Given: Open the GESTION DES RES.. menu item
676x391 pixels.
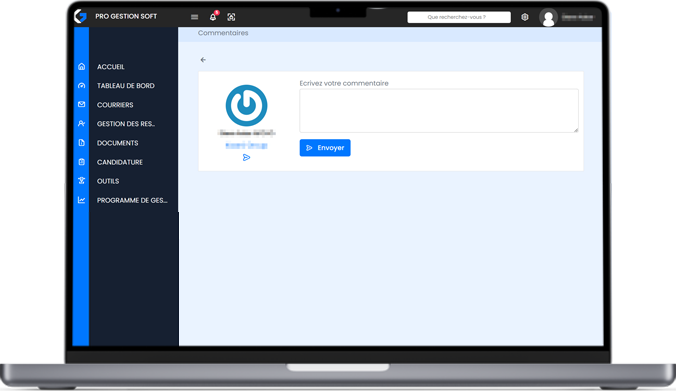Looking at the screenshot, I should point(126,124).
